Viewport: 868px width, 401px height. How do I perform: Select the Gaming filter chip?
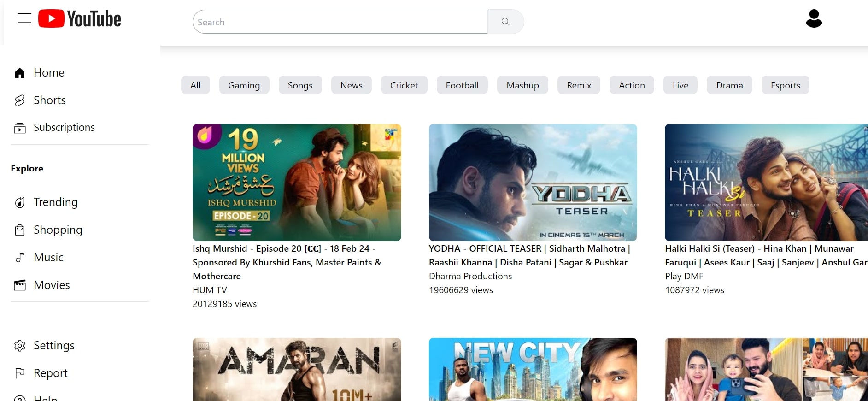[244, 85]
